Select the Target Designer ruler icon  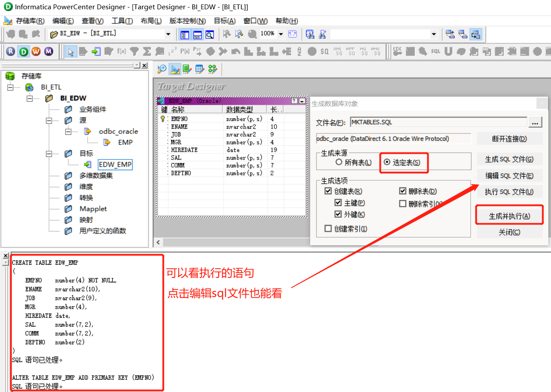tap(175, 69)
